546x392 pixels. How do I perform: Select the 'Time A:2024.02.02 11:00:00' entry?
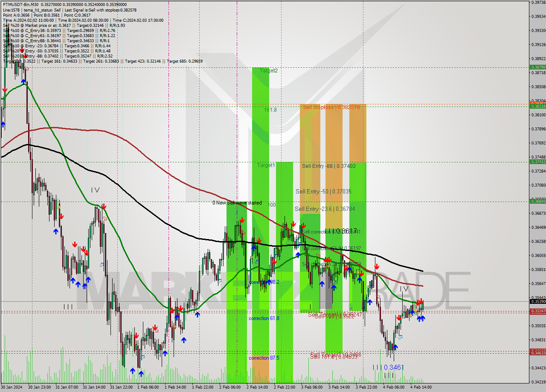point(28,20)
